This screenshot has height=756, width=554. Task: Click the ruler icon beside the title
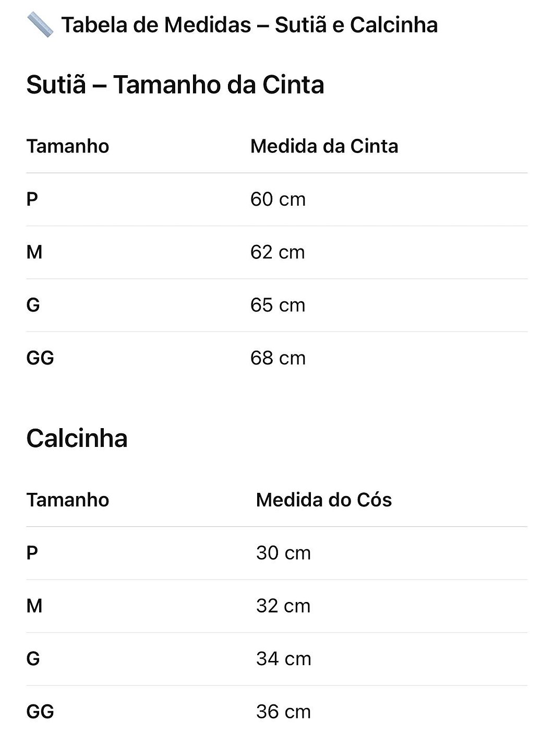pos(40,25)
